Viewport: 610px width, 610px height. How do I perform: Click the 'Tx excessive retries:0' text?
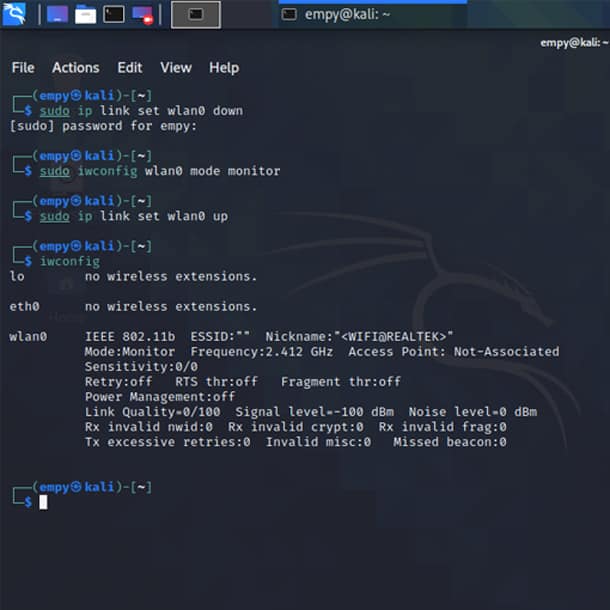168,442
